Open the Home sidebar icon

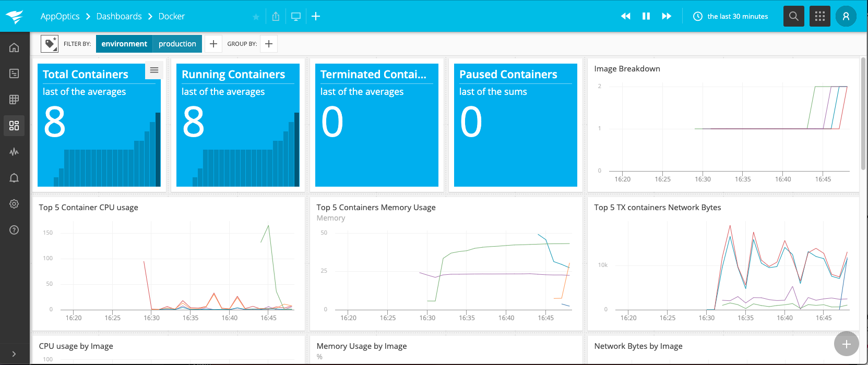click(14, 47)
